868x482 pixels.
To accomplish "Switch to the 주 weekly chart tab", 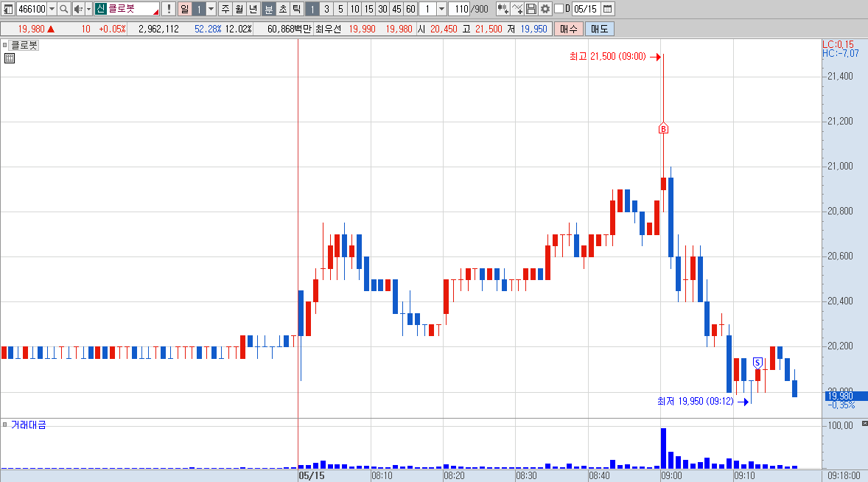I will pos(225,9).
